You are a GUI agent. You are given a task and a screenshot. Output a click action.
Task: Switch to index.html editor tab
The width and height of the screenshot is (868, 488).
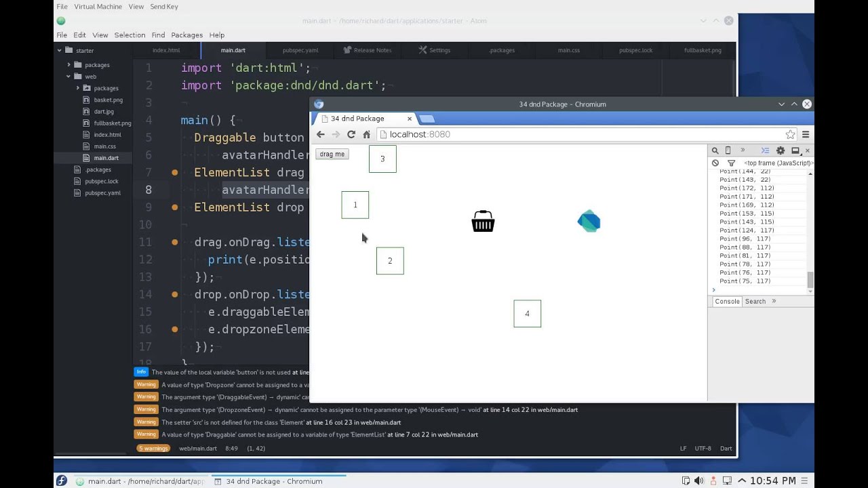pyautogui.click(x=166, y=50)
